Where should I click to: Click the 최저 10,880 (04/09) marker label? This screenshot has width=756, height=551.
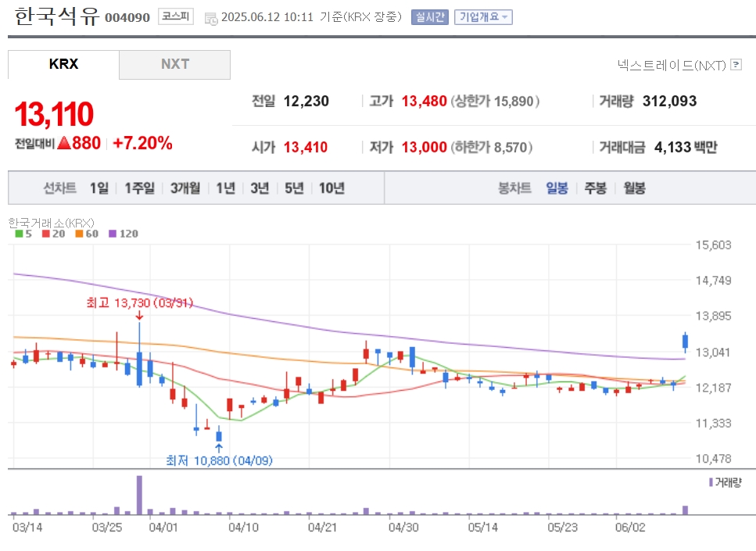coord(220,460)
